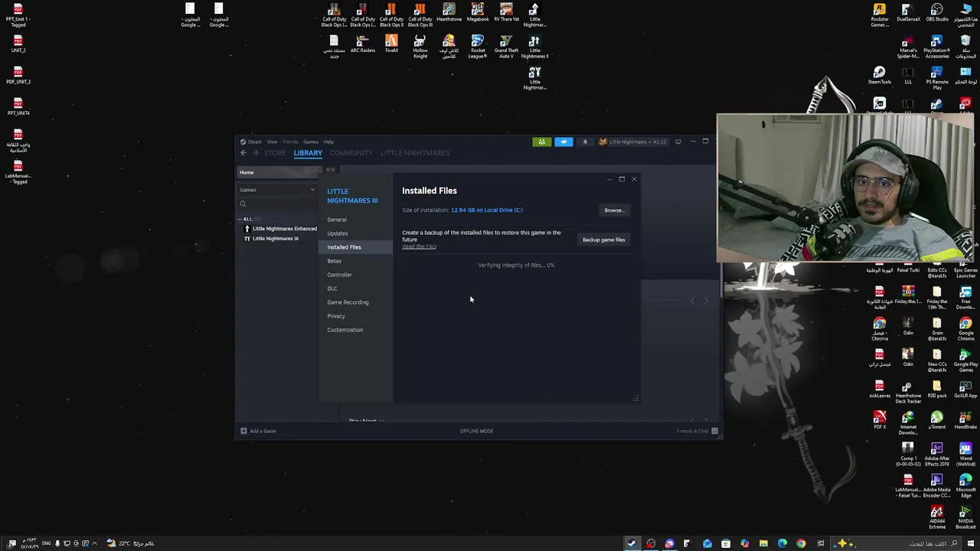The image size is (980, 551).
Task: Open FiveM desktop shortcut
Action: point(391,44)
